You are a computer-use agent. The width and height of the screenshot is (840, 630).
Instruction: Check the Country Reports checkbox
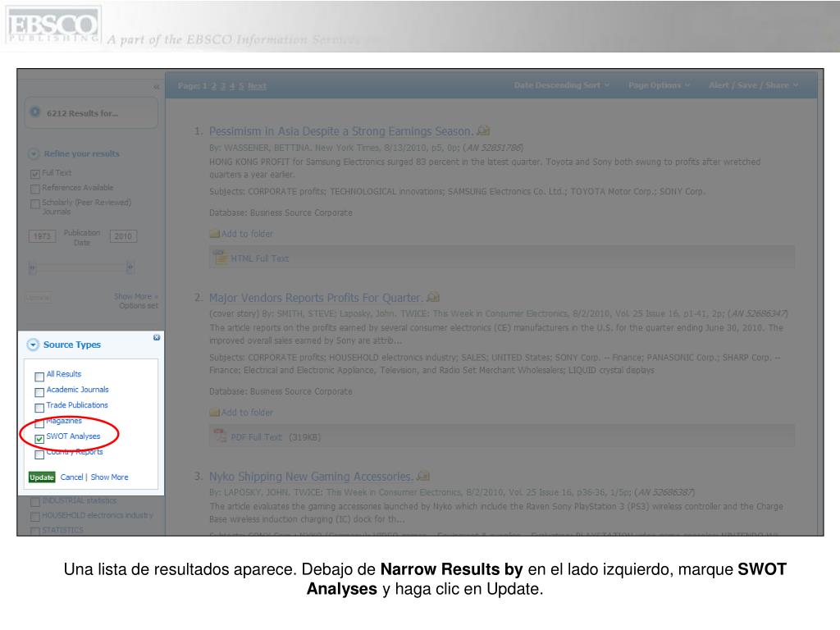(39, 454)
